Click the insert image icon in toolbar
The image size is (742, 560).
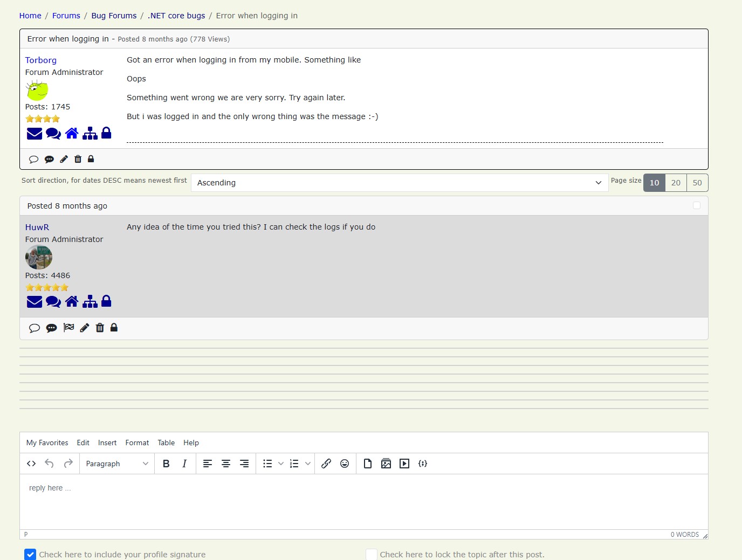click(x=386, y=464)
